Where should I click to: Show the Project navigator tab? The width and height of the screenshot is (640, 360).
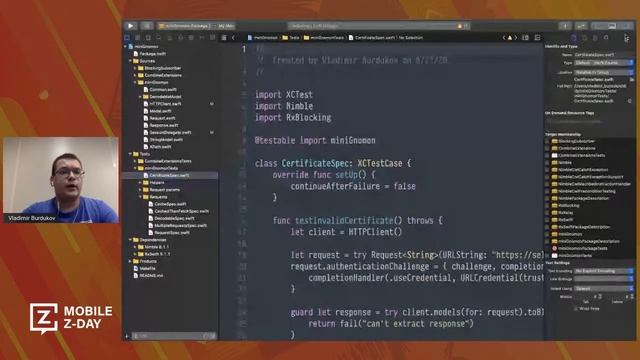tap(127, 38)
